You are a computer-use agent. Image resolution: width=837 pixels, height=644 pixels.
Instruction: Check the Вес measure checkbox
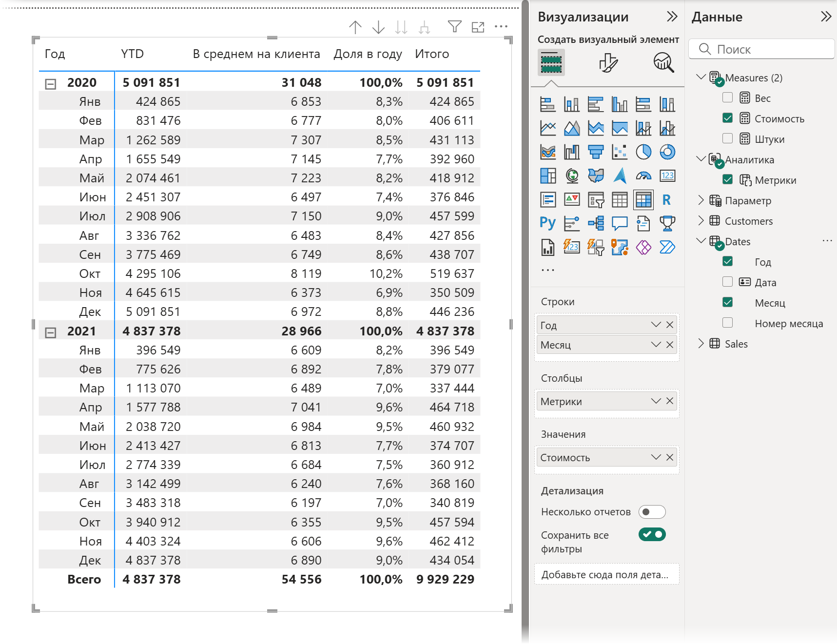point(727,98)
